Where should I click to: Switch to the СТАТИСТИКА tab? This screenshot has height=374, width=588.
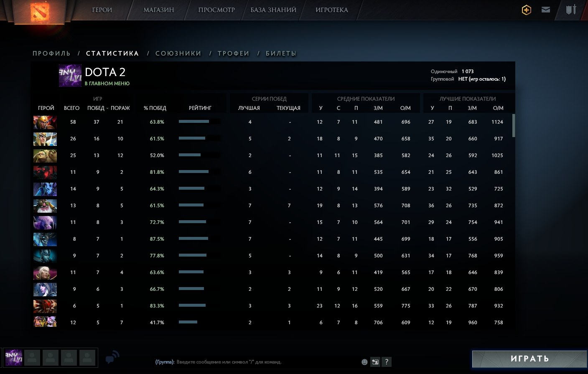pyautogui.click(x=112, y=53)
